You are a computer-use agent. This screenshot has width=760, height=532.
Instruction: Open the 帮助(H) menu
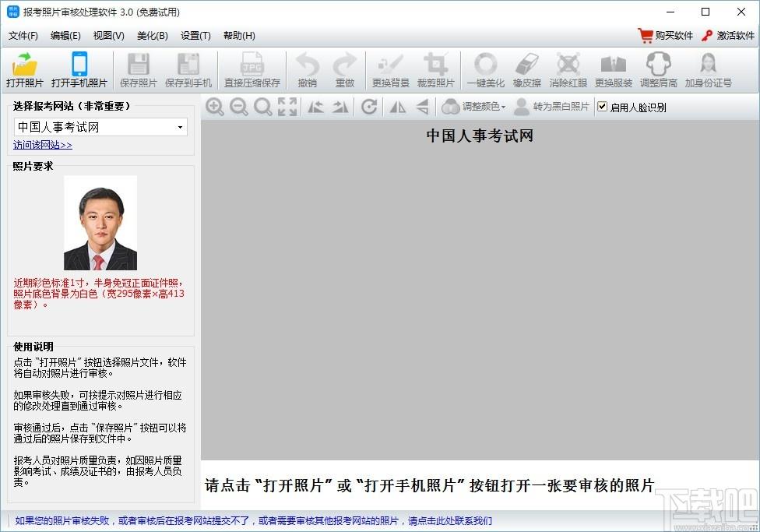[239, 35]
